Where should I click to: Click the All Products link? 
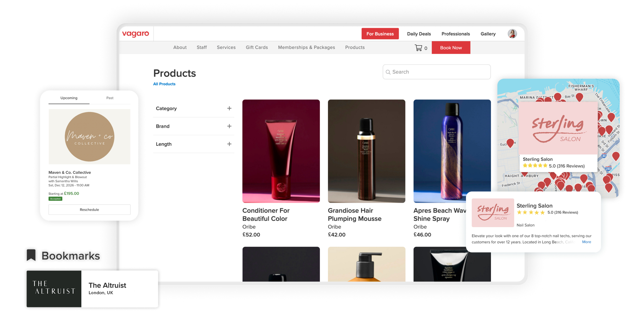tap(164, 84)
